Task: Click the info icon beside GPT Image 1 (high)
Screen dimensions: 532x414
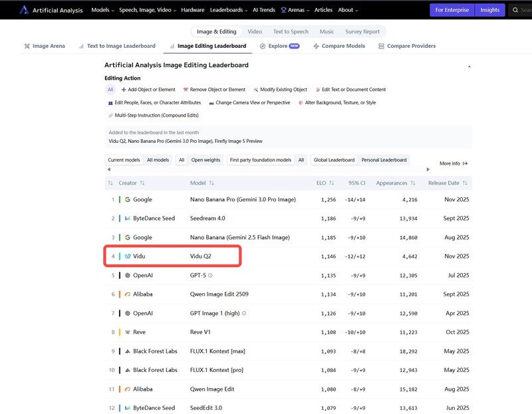Action: (244, 313)
